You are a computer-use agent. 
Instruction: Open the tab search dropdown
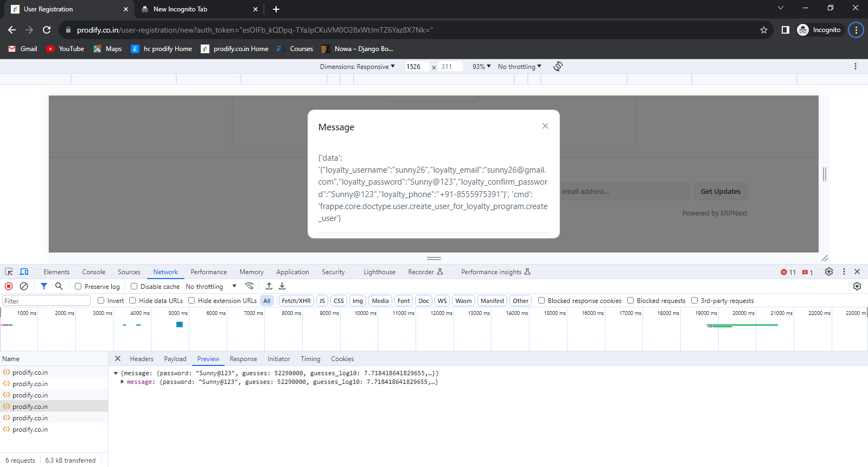click(x=781, y=8)
